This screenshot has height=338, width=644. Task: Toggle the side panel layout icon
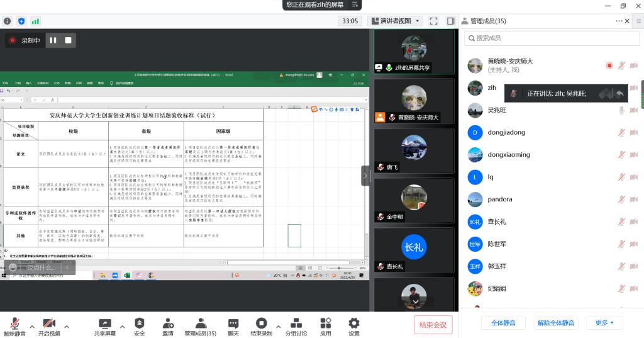[450, 21]
